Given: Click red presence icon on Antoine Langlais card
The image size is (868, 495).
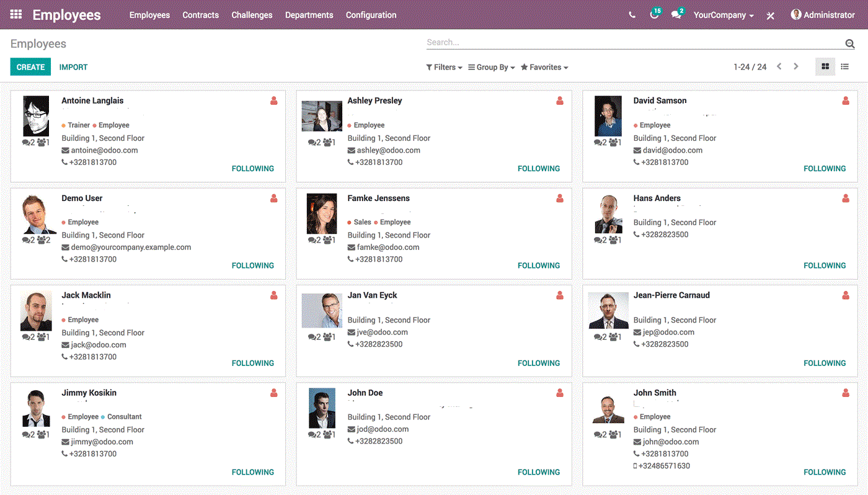Looking at the screenshot, I should pos(273,100).
